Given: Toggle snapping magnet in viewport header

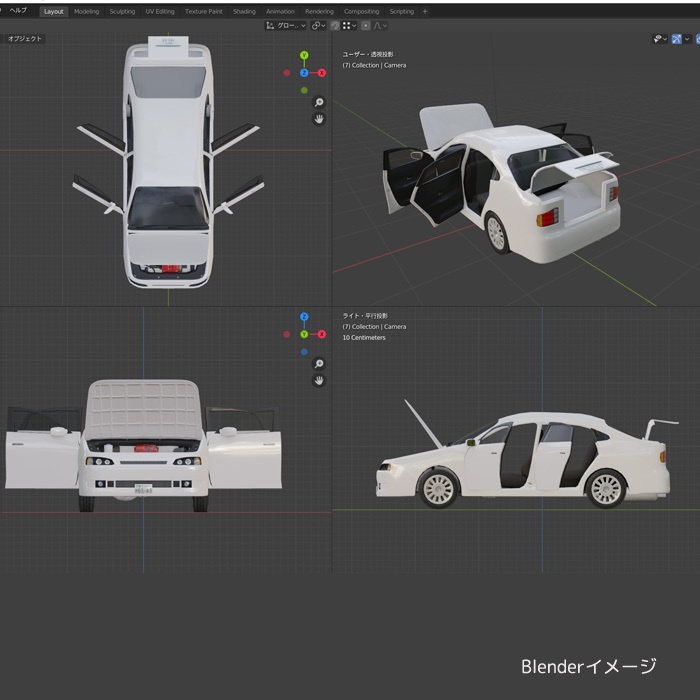Looking at the screenshot, I should coord(334,25).
